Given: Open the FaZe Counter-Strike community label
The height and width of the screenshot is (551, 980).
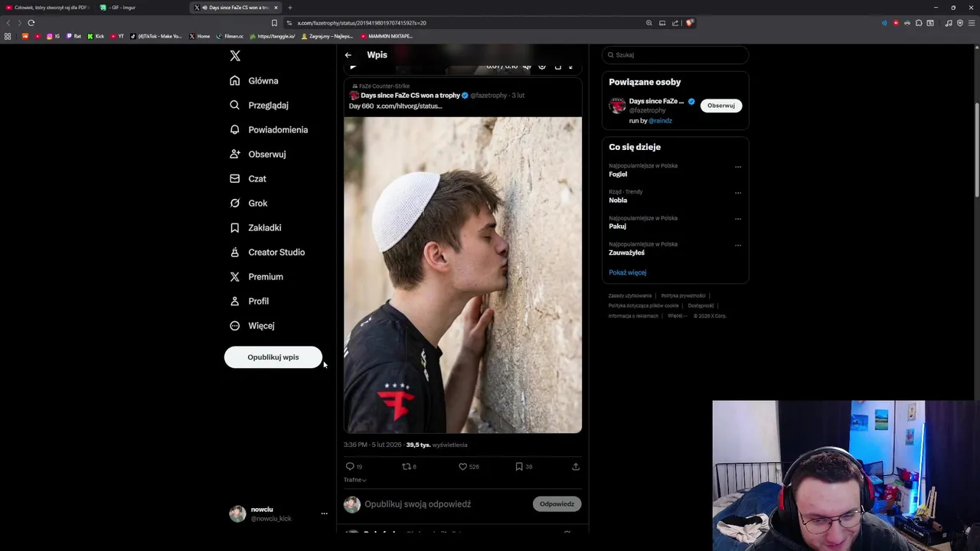Looking at the screenshot, I should click(x=381, y=86).
